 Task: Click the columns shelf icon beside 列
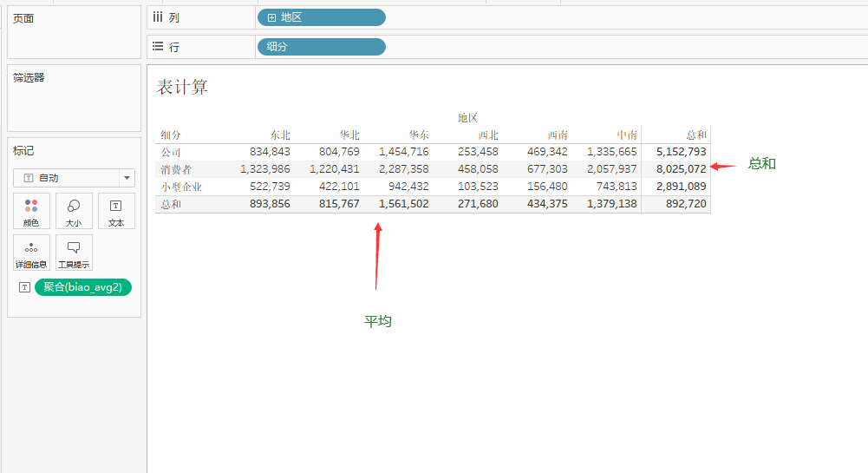tap(158, 17)
